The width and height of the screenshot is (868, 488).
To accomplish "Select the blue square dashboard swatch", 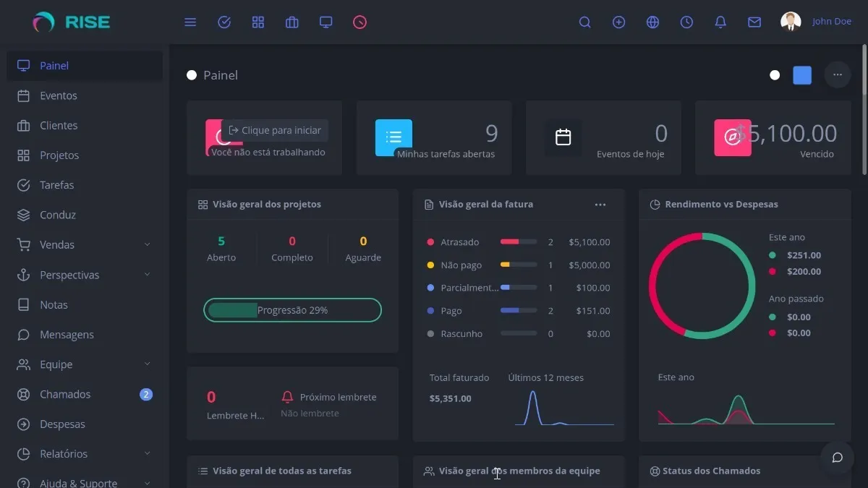I will [802, 75].
